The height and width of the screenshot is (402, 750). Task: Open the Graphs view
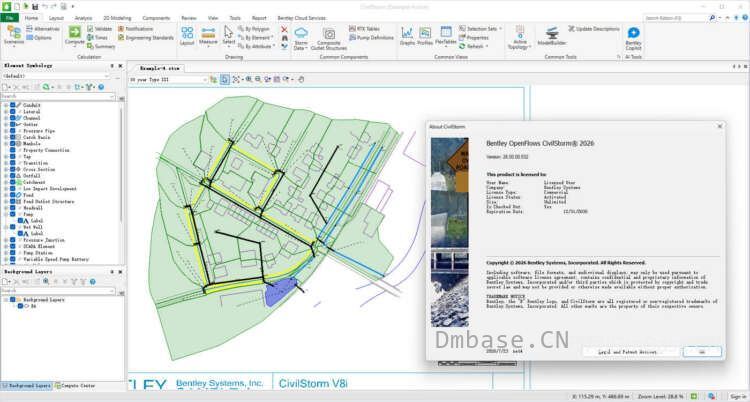click(407, 36)
